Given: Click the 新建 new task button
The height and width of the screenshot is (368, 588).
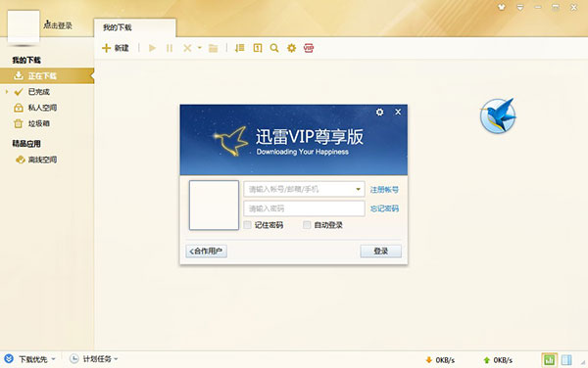Looking at the screenshot, I should point(116,48).
